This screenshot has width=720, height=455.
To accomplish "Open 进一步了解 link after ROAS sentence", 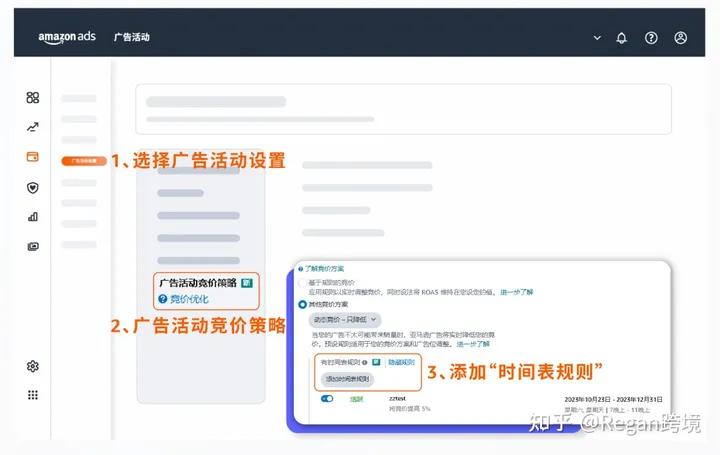I will click(517, 292).
